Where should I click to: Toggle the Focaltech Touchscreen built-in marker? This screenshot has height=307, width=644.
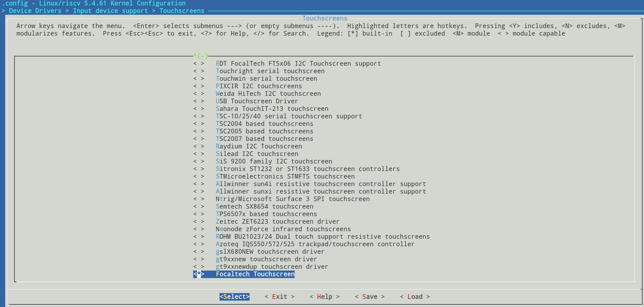pos(199,274)
